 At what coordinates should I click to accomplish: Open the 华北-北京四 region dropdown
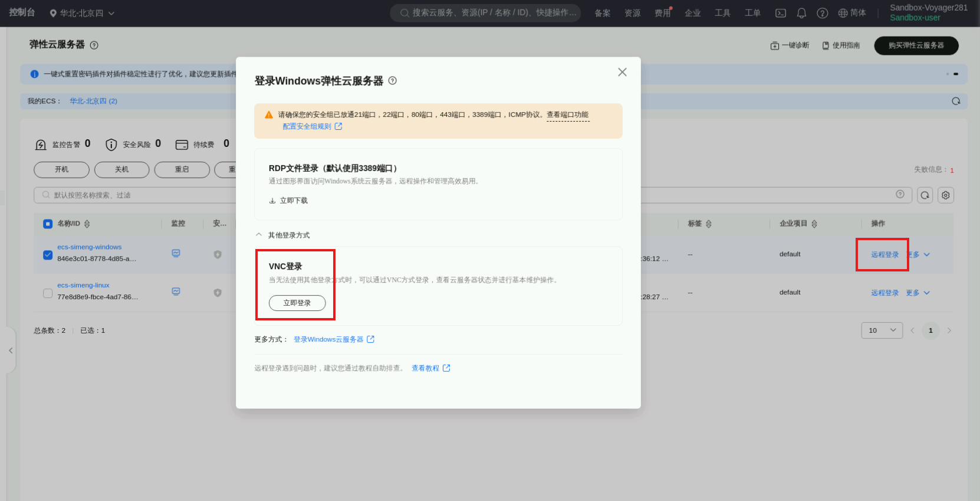pos(82,13)
